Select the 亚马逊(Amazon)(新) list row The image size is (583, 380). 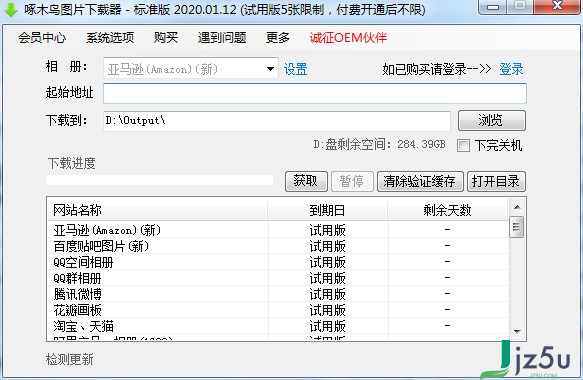coord(278,230)
